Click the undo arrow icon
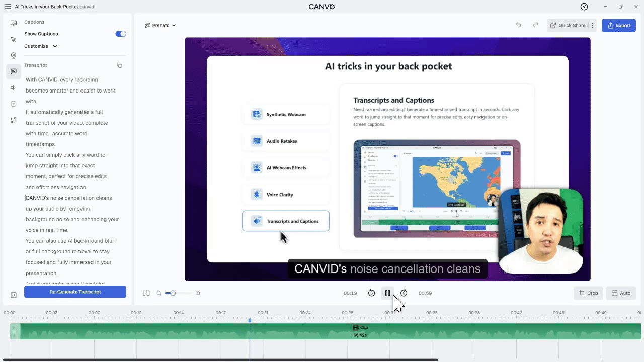 [x=518, y=25]
